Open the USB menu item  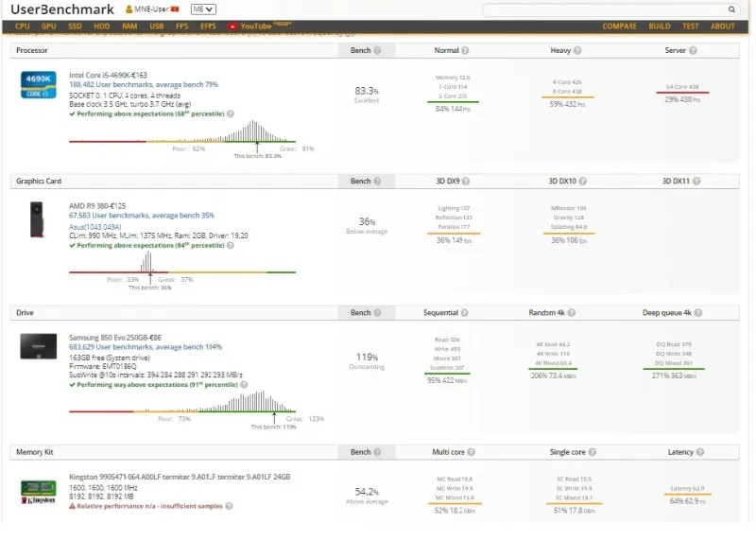click(x=157, y=26)
